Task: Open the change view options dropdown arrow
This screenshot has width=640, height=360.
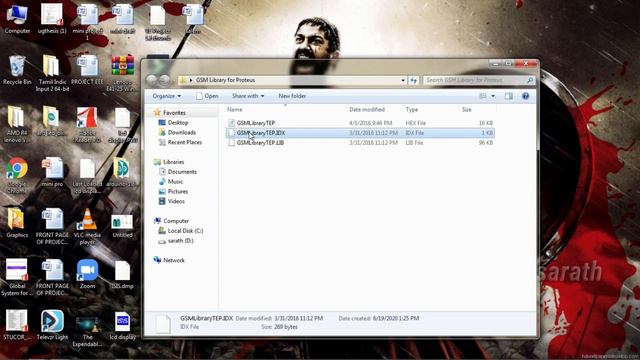Action: 493,96
